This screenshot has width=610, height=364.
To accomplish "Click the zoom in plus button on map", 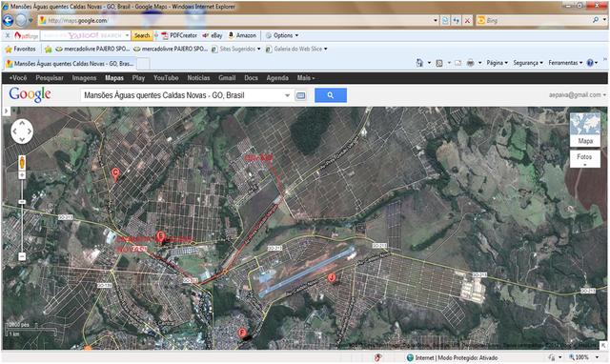I will (x=22, y=175).
